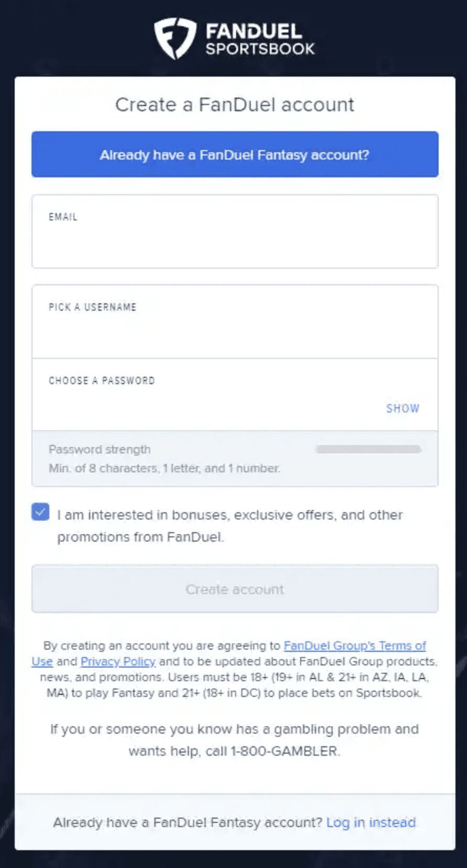Click the FanDuel shield logo icon
Screen dimensions: 467x868
click(x=175, y=38)
